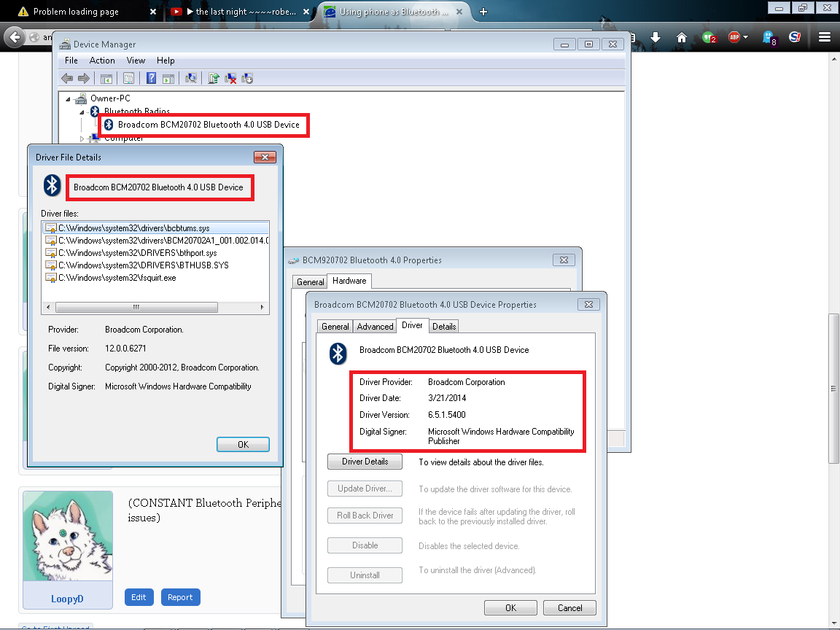Select bthport.sys in driver files list
Image resolution: width=840 pixels, height=630 pixels.
click(137, 253)
